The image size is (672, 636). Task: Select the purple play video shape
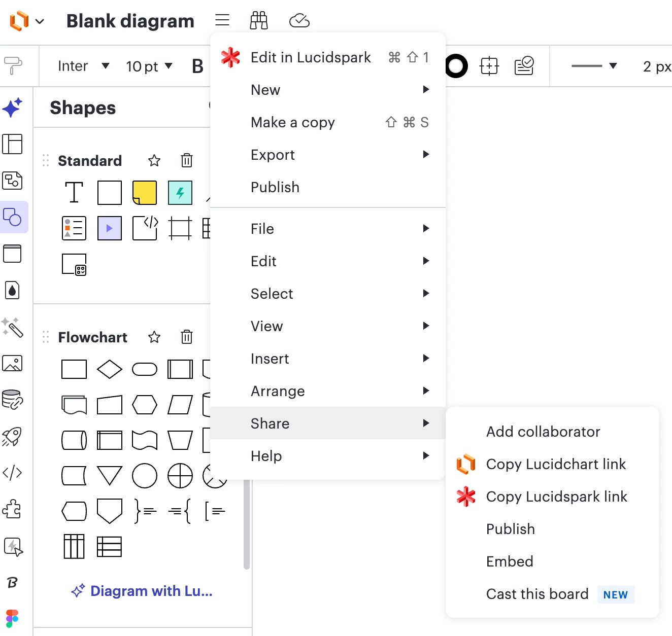tap(110, 228)
